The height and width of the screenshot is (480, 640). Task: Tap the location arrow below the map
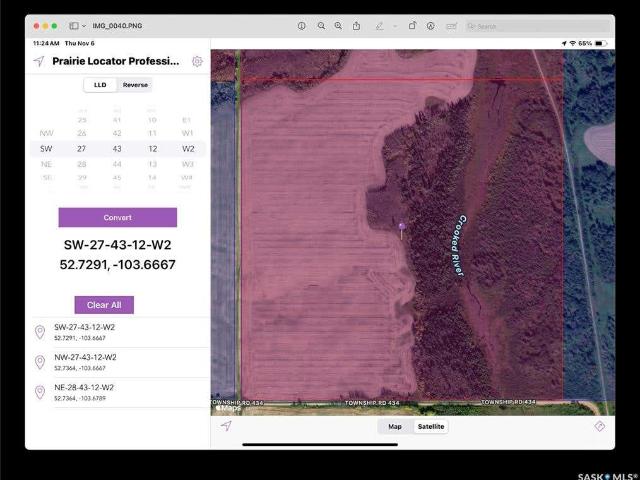tap(226, 426)
